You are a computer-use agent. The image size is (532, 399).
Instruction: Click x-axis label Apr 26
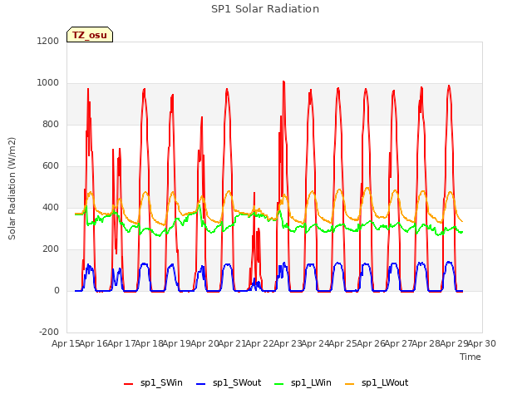(371, 343)
